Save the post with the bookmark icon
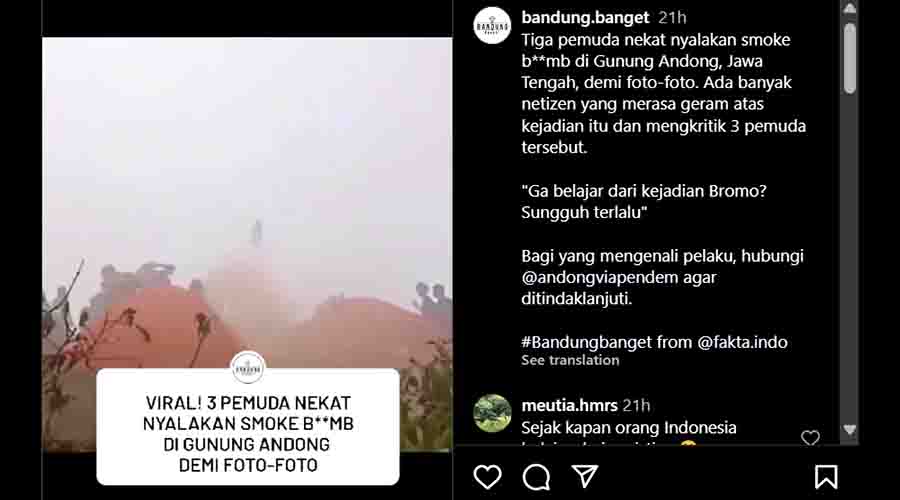 pyautogui.click(x=826, y=476)
